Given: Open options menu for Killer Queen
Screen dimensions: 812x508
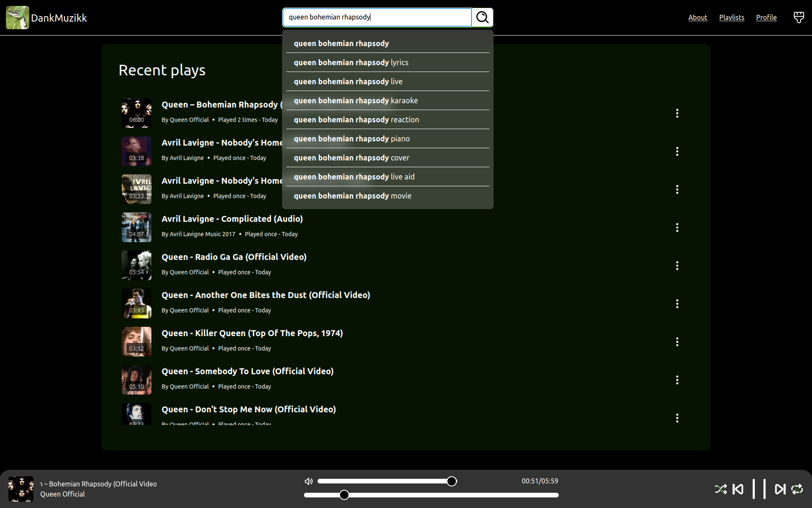Looking at the screenshot, I should [677, 342].
